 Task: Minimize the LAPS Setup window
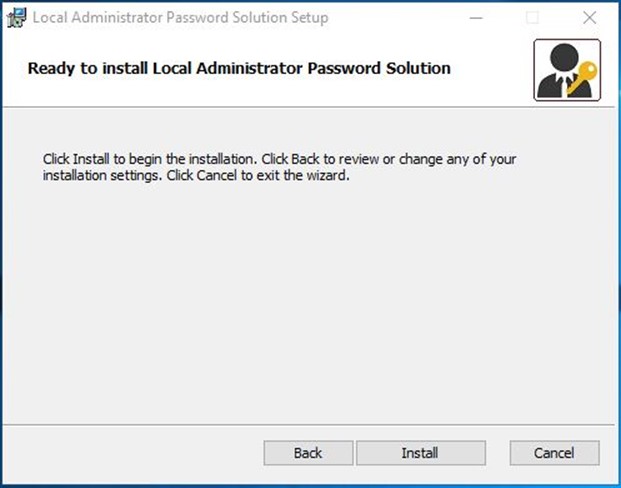tap(476, 18)
